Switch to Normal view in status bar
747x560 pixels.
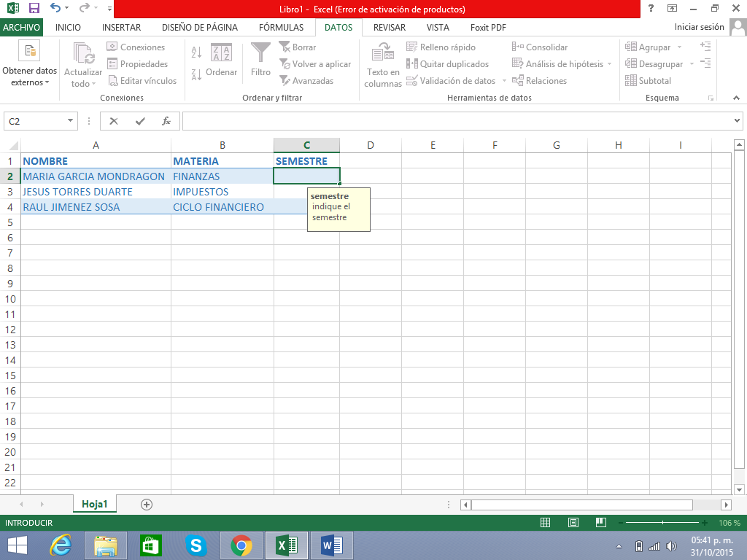545,523
